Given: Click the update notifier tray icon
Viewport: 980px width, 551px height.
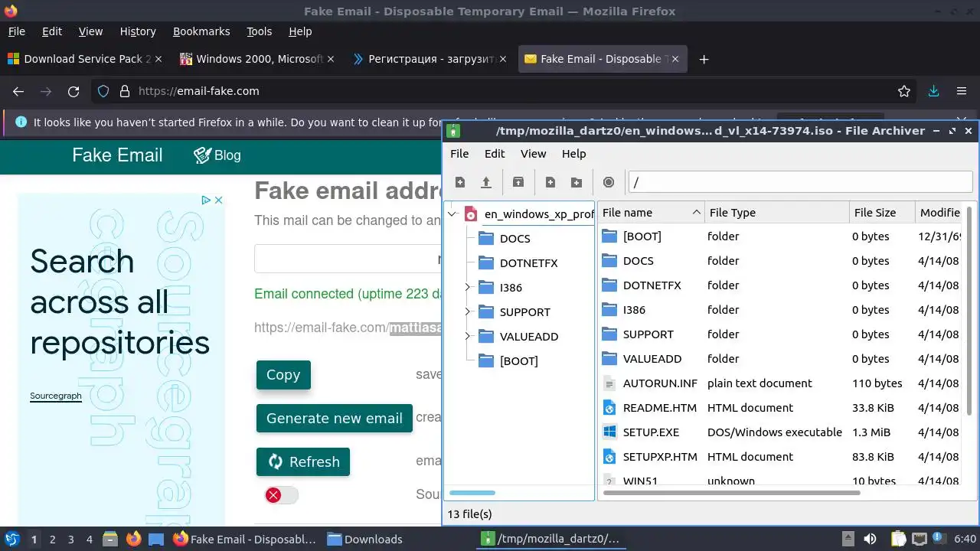Looking at the screenshot, I should click(940, 539).
